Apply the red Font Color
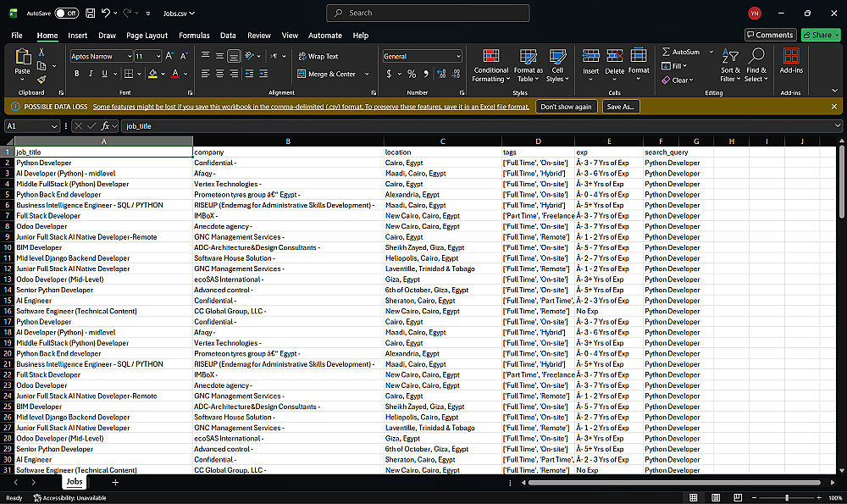 click(175, 74)
